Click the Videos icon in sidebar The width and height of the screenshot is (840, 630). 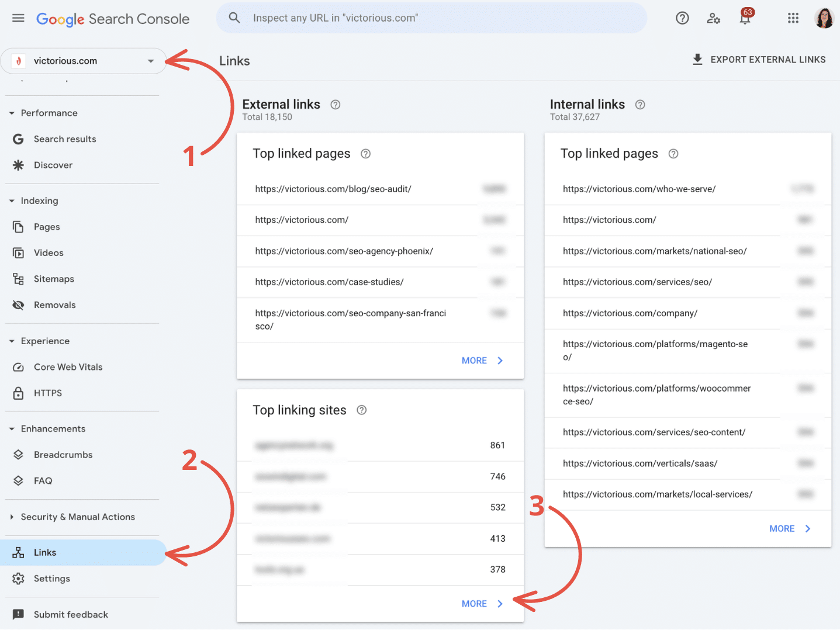(18, 253)
